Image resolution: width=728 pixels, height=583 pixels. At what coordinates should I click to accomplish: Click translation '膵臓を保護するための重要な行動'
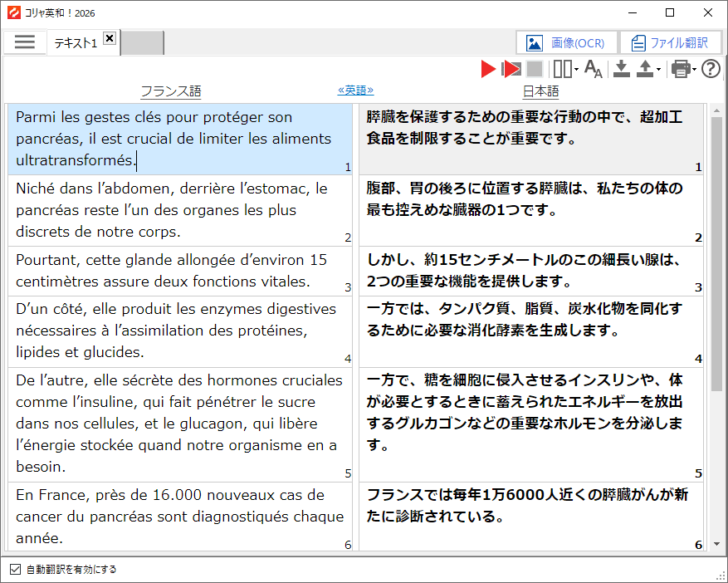[x=531, y=139]
